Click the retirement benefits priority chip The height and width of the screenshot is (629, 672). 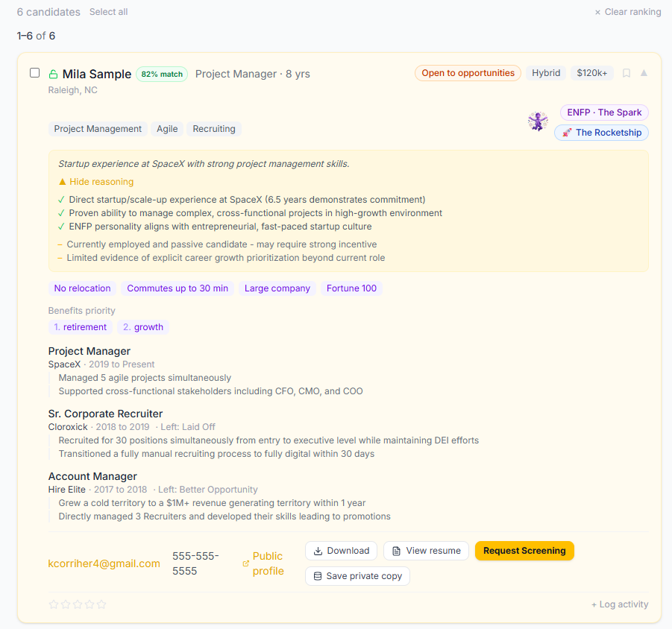point(80,327)
